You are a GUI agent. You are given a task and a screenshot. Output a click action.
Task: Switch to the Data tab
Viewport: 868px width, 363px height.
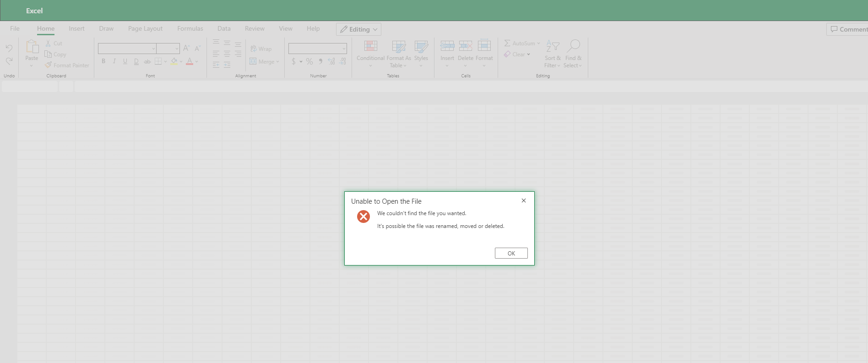[224, 28]
